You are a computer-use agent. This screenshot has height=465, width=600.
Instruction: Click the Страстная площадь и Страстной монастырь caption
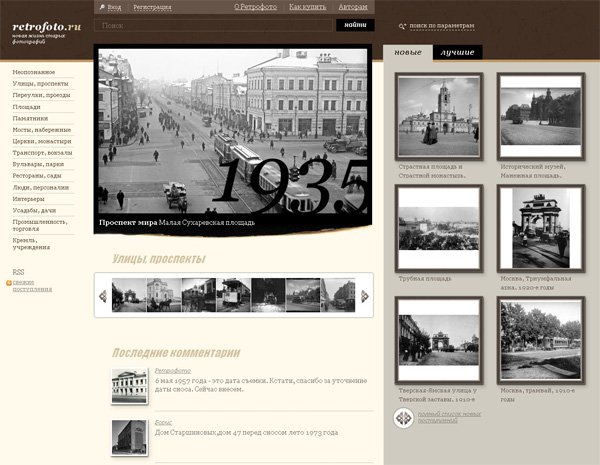(432, 171)
